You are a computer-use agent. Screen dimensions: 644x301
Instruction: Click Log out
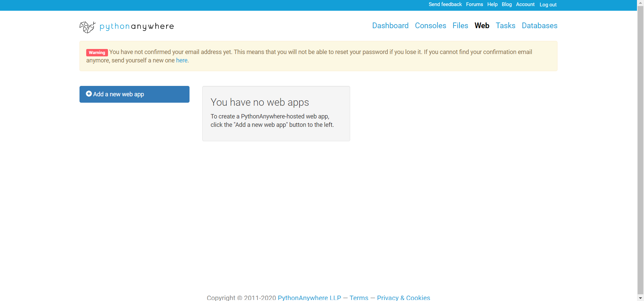pos(548,5)
